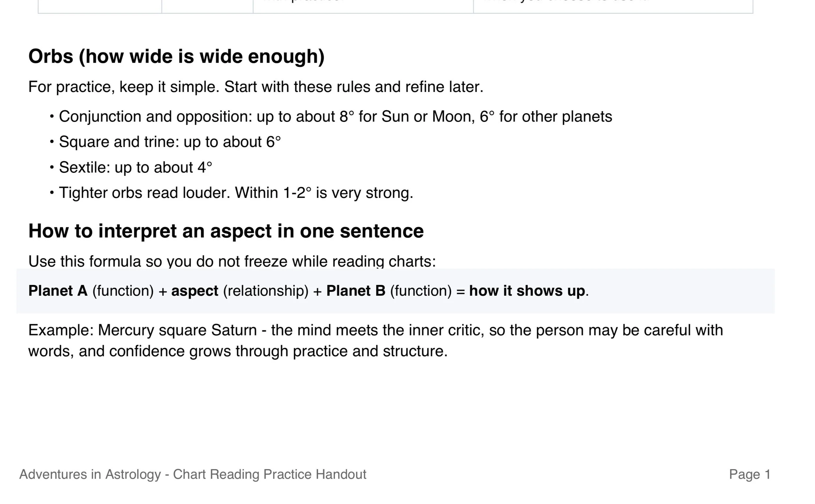Click the 'Adventures in Astrology' footer text
Image resolution: width=815 pixels, height=504 pixels.
(x=193, y=474)
